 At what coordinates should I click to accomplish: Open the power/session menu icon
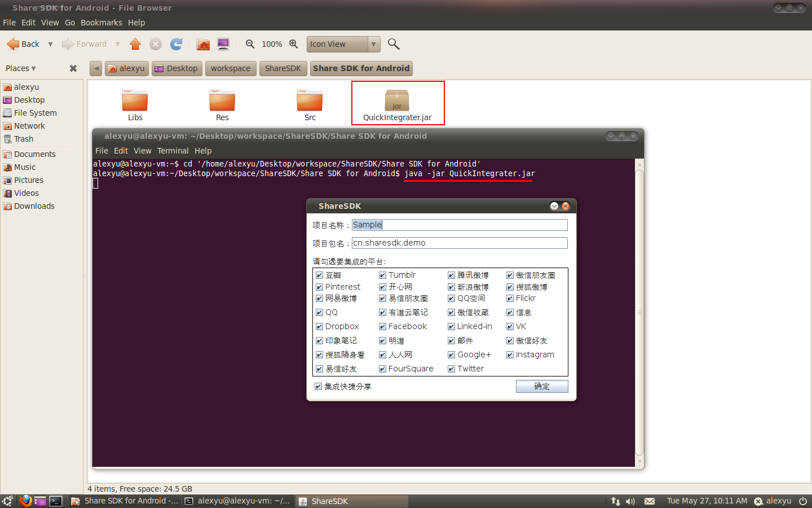pyautogui.click(x=803, y=501)
